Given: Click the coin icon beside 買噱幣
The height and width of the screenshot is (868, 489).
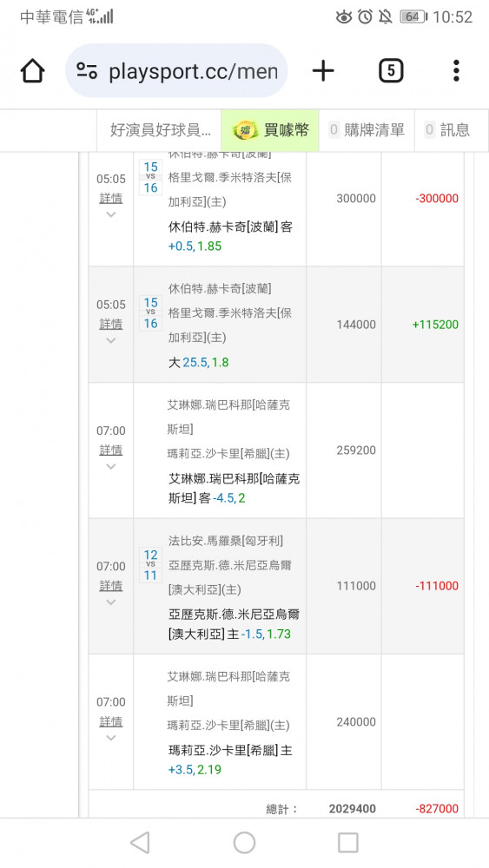Looking at the screenshot, I should tap(245, 130).
